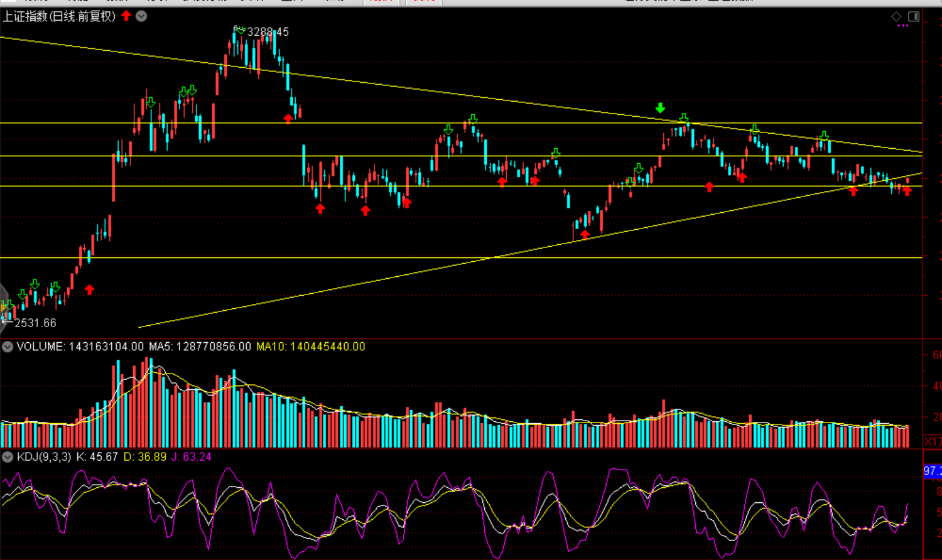Click the yellow D value 36.89
This screenshot has height=560, width=942.
point(145,457)
